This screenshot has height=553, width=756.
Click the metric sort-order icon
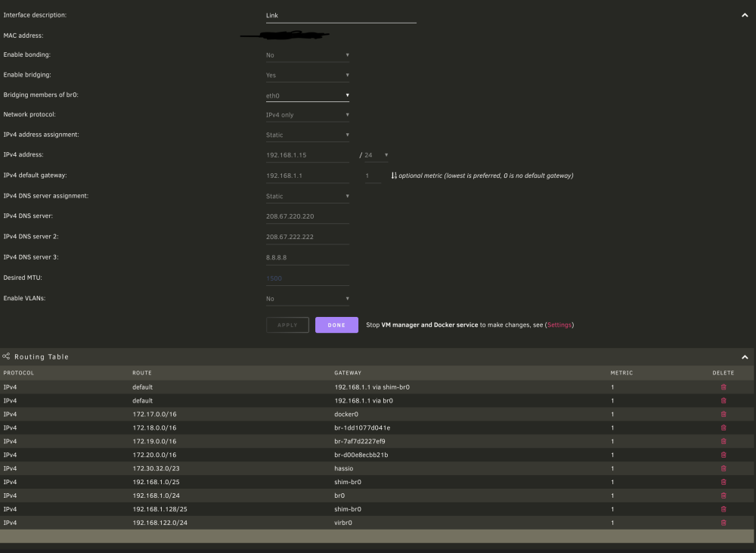(x=394, y=176)
